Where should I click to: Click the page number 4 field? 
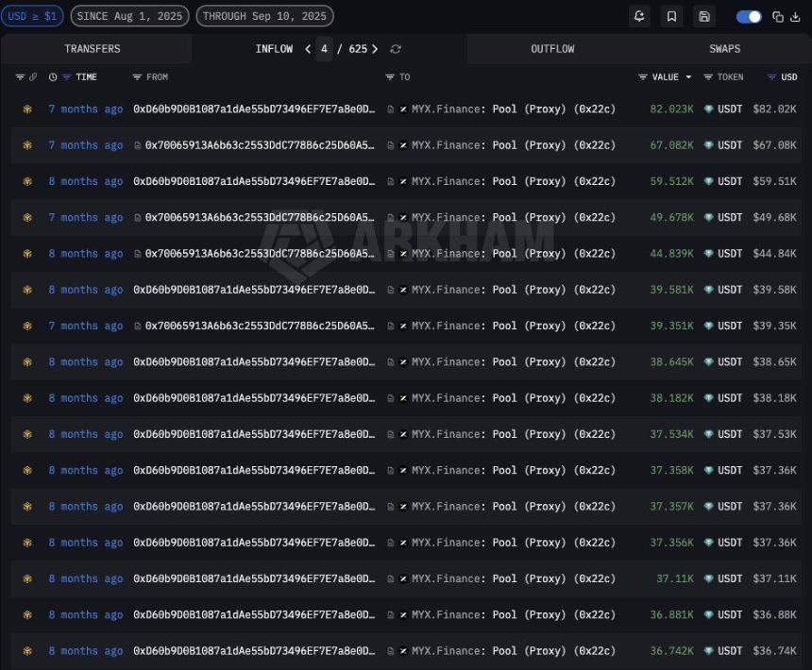point(324,49)
